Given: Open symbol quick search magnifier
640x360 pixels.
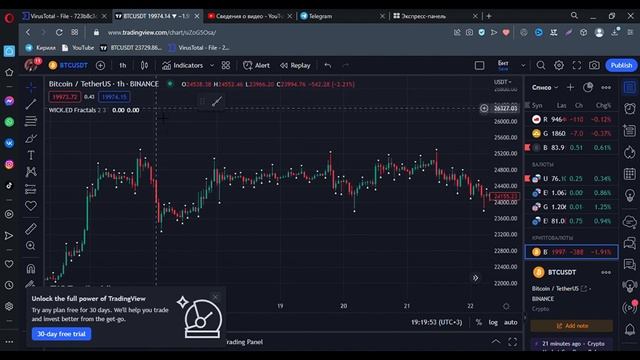Looking at the screenshot, I should click(x=541, y=65).
